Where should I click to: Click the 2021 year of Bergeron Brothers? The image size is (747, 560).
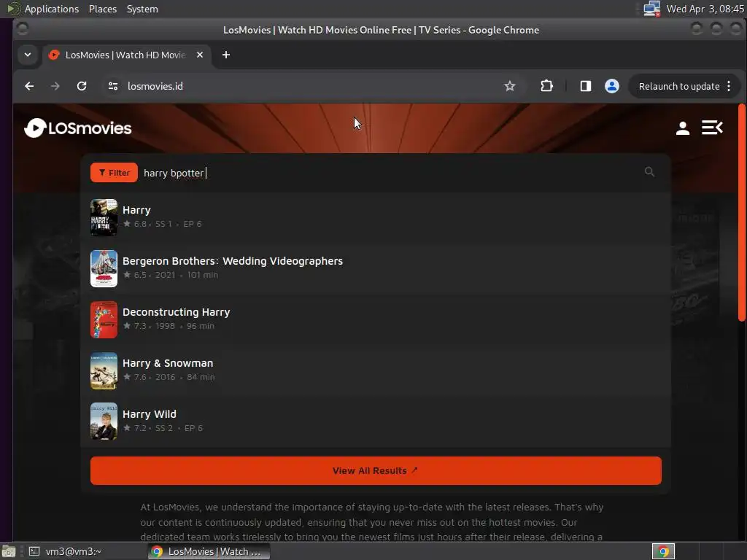166,275
